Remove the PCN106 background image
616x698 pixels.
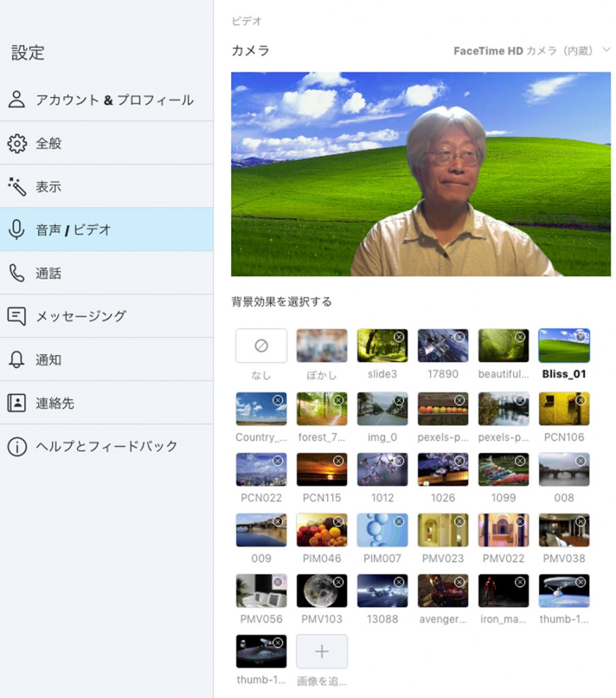pyautogui.click(x=581, y=400)
